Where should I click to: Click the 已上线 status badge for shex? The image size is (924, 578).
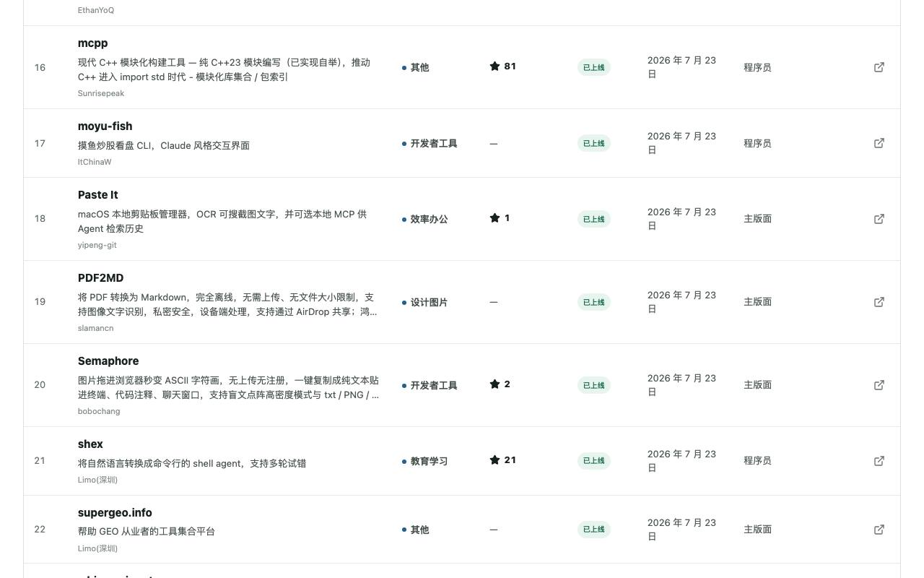click(x=594, y=461)
